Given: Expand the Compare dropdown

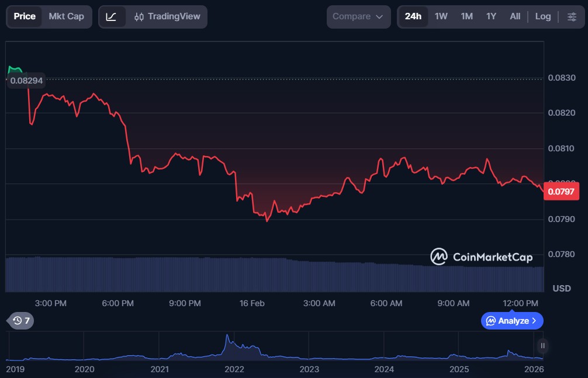Looking at the screenshot, I should [358, 16].
